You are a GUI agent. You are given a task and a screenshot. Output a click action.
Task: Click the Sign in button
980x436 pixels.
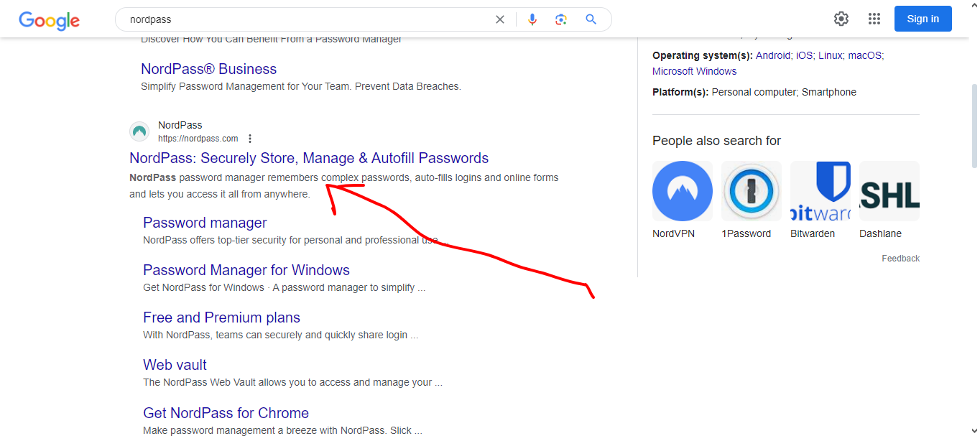923,19
